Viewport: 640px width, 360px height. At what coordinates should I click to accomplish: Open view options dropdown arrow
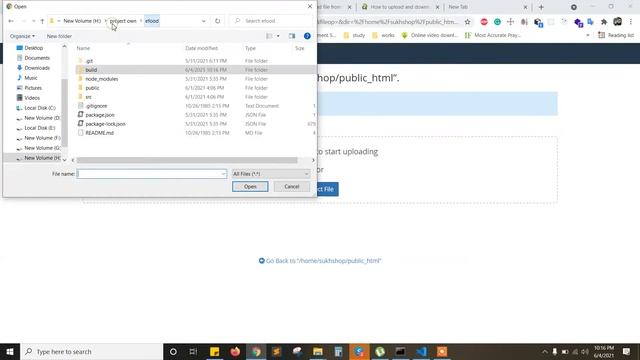pos(278,36)
